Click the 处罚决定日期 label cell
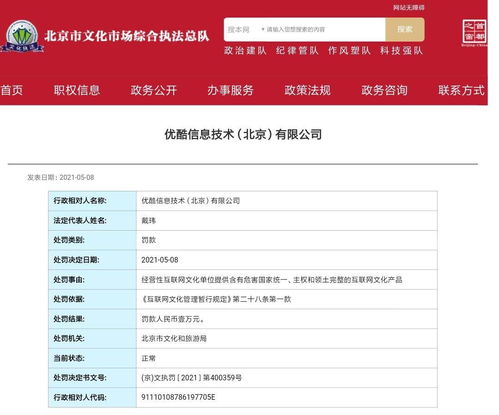This screenshot has width=499, height=415. 92,260
